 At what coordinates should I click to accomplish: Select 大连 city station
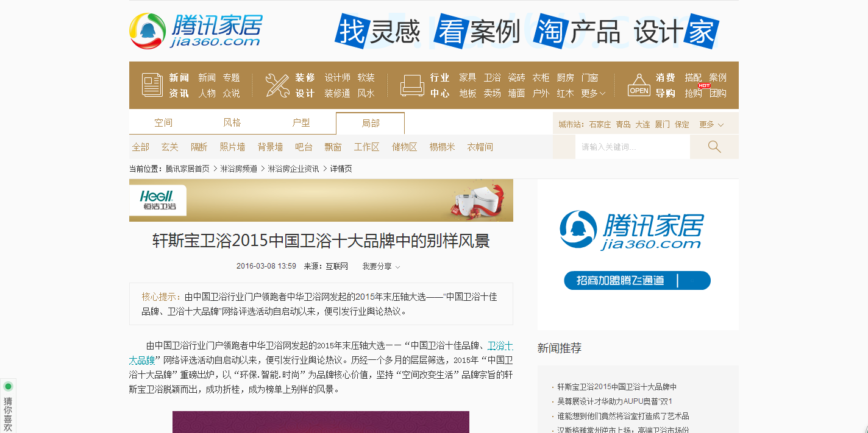(642, 124)
